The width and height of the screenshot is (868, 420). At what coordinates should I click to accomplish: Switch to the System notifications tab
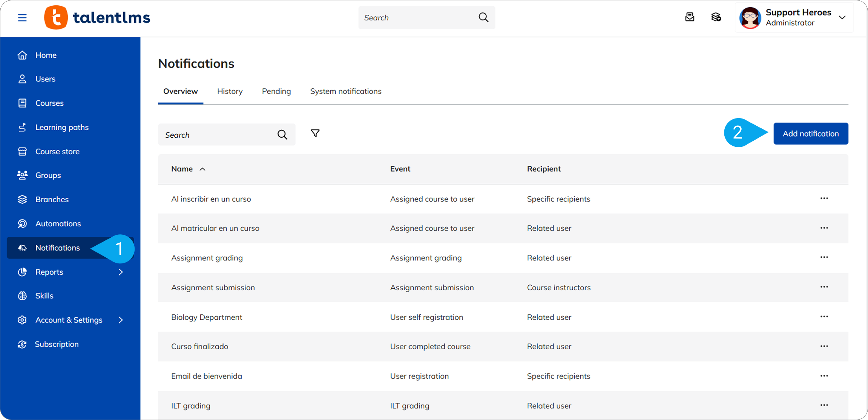pos(345,91)
